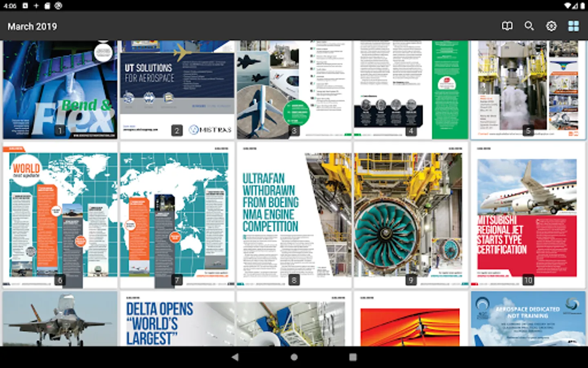Tap the Android home navigation button
This screenshot has width=588, height=368.
[294, 357]
